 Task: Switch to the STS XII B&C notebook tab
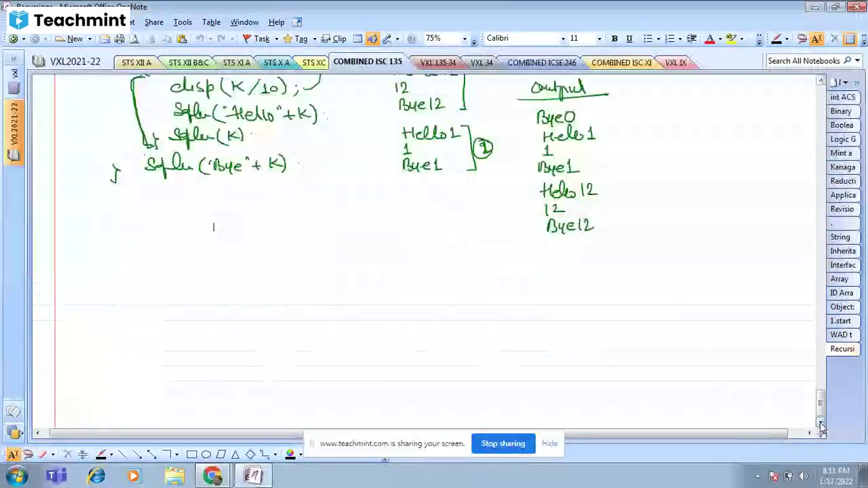pyautogui.click(x=188, y=62)
